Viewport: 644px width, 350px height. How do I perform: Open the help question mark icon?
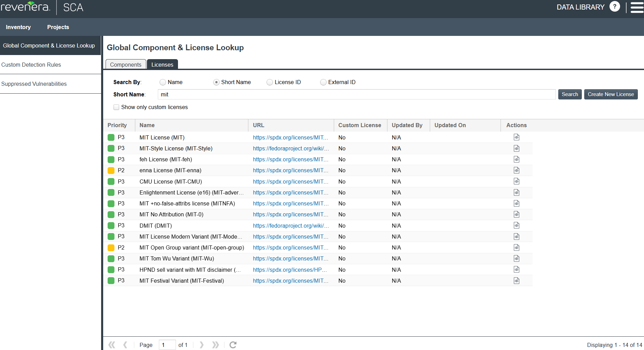tap(614, 7)
